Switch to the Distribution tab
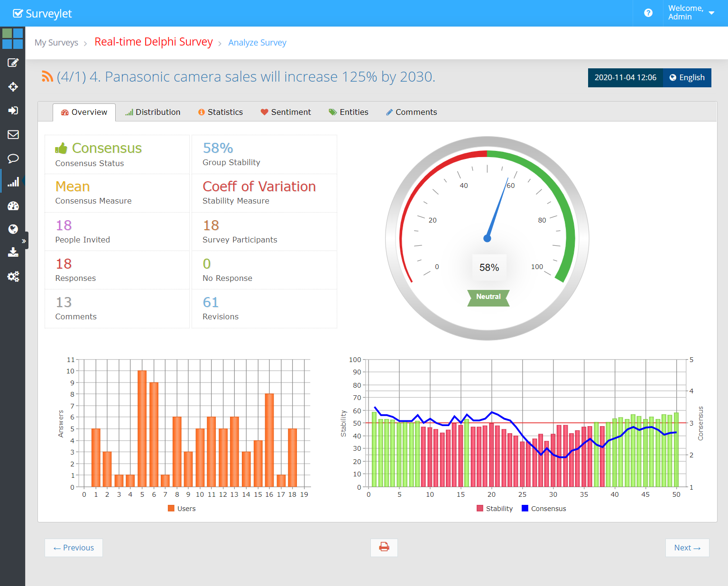 pos(153,112)
